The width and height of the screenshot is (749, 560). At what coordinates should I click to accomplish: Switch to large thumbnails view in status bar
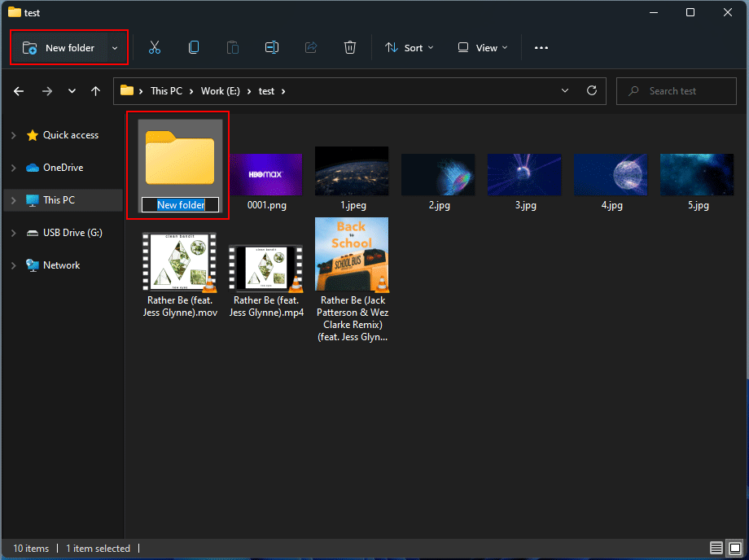click(734, 548)
